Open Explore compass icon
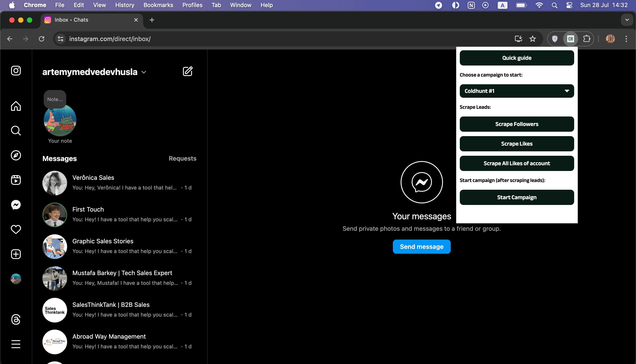The width and height of the screenshot is (636, 364). 16,155
